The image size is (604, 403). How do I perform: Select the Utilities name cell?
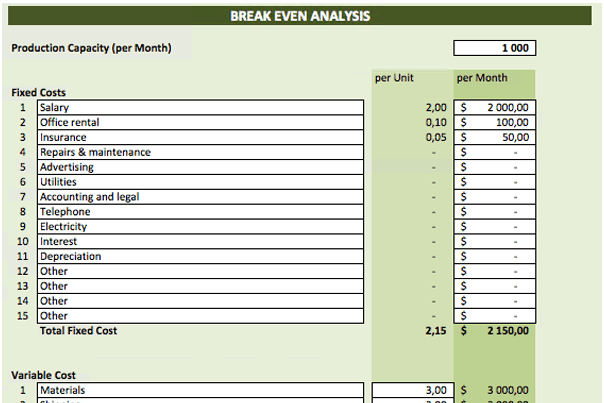[x=200, y=182]
